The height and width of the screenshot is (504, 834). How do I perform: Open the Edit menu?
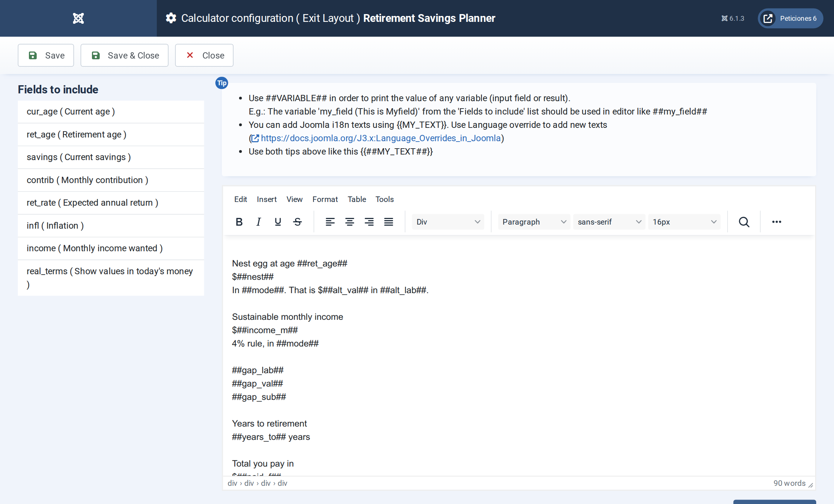[241, 199]
